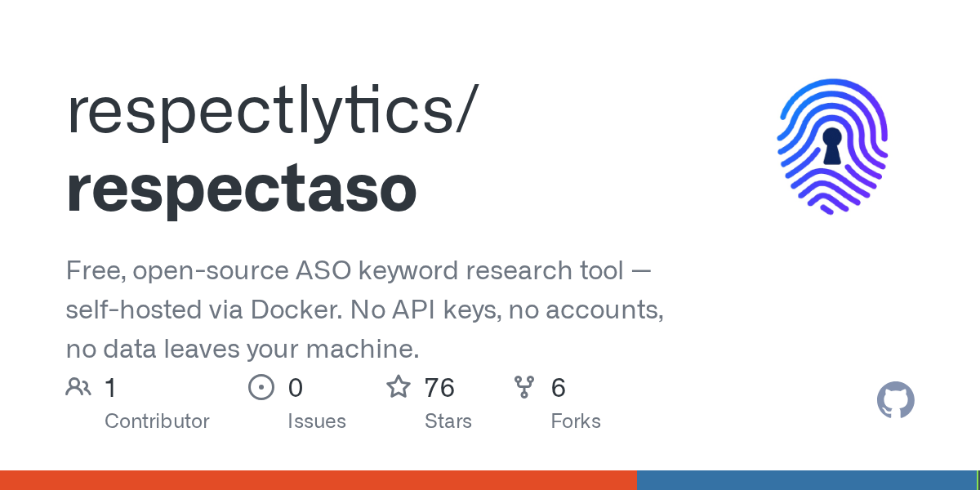Click the issues count number 0

(x=295, y=387)
